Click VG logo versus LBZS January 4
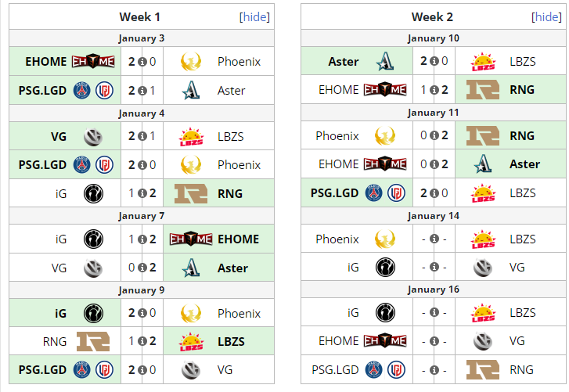 (x=93, y=137)
